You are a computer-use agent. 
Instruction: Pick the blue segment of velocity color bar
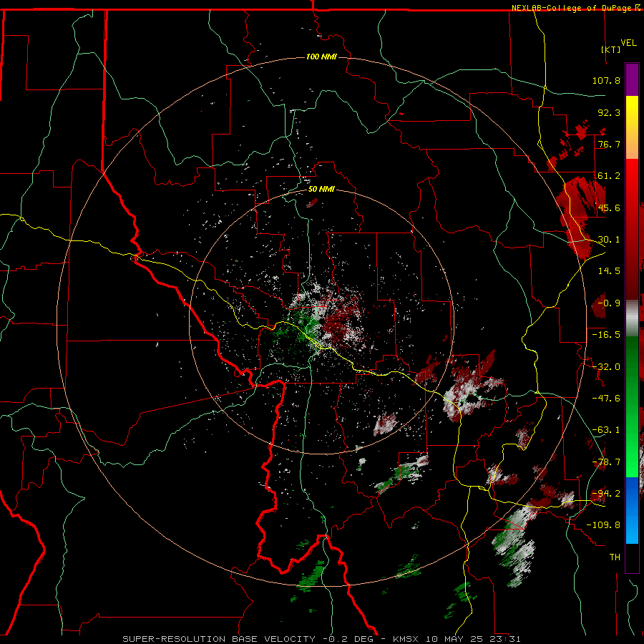click(x=632, y=510)
